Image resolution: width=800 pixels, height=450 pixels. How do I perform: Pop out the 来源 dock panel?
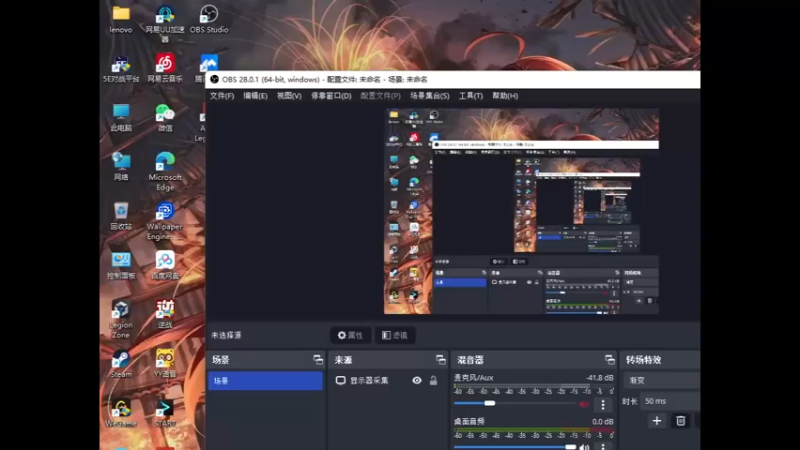pos(441,360)
